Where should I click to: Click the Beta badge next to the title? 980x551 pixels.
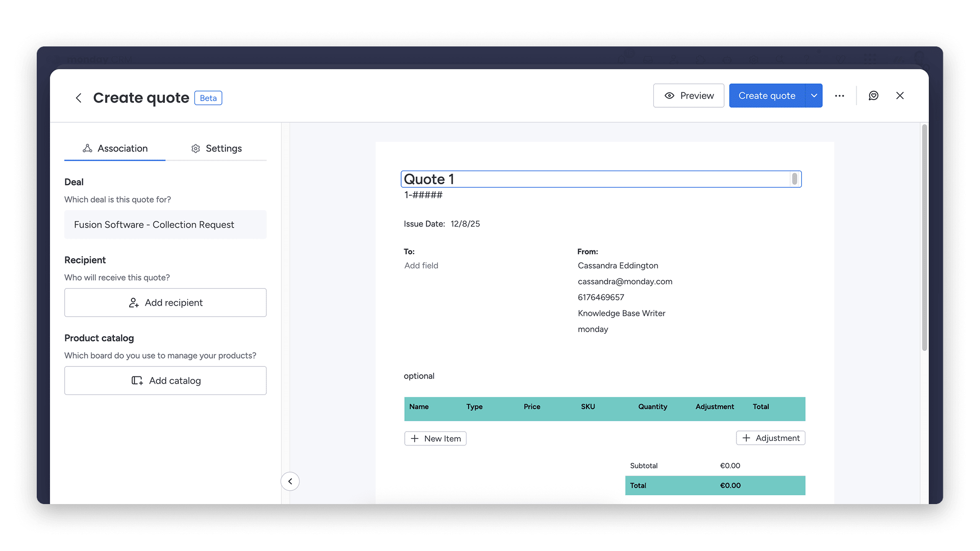coord(208,98)
